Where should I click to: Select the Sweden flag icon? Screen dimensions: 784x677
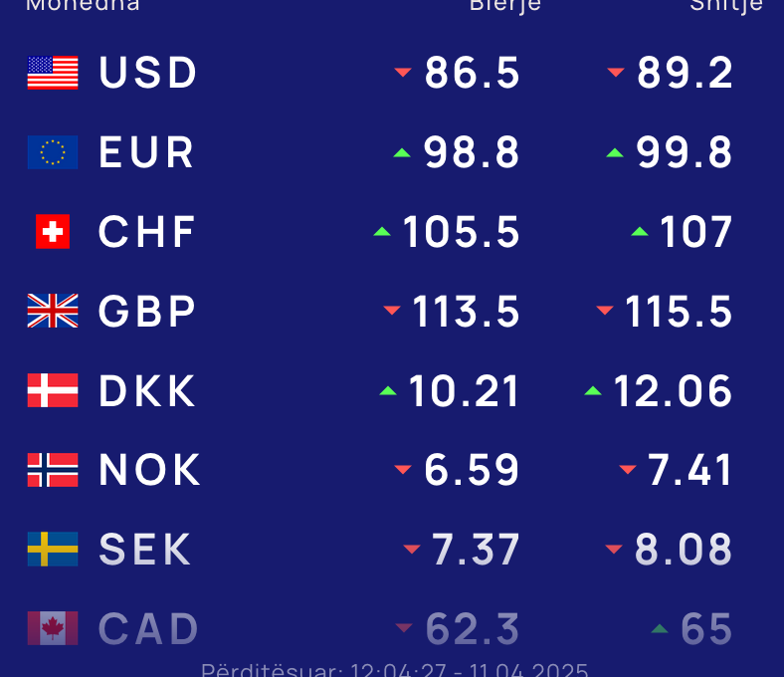[53, 549]
